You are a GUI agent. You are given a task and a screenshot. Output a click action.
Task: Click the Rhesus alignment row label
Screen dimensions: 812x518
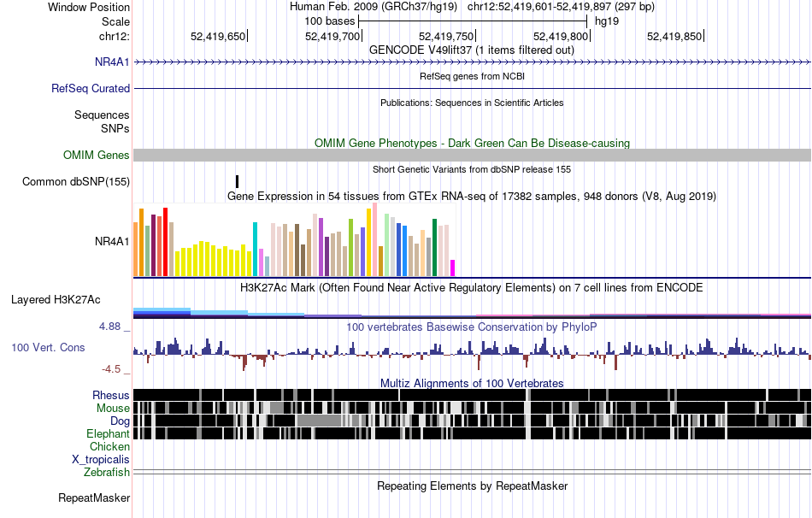(x=111, y=395)
